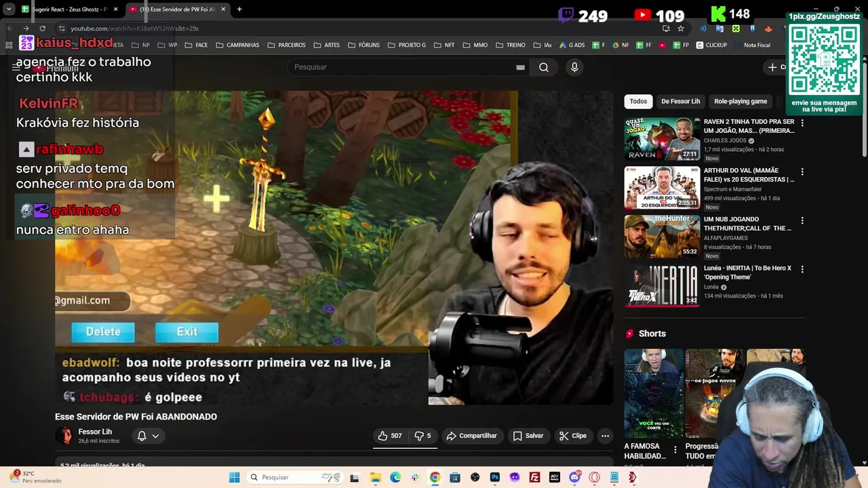This screenshot has height=488, width=868.
Task: Select the Todos filter chip
Action: [x=638, y=101]
